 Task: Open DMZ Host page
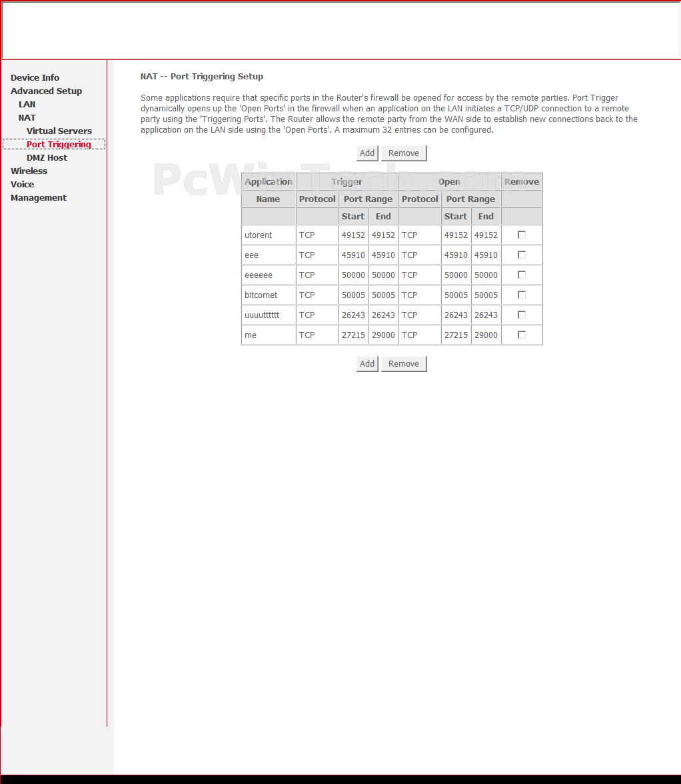pyautogui.click(x=47, y=157)
